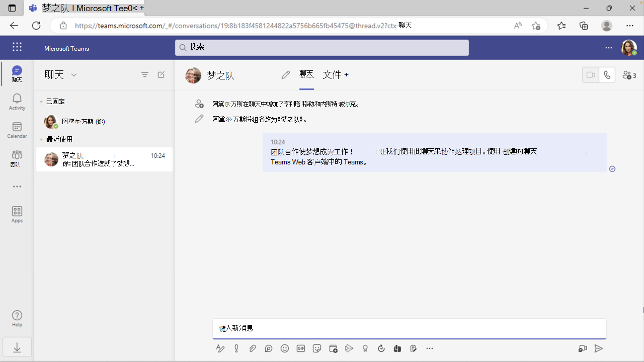Image resolution: width=644 pixels, height=362 pixels.
Task: Add a tab with the plus button
Action: pos(346,74)
